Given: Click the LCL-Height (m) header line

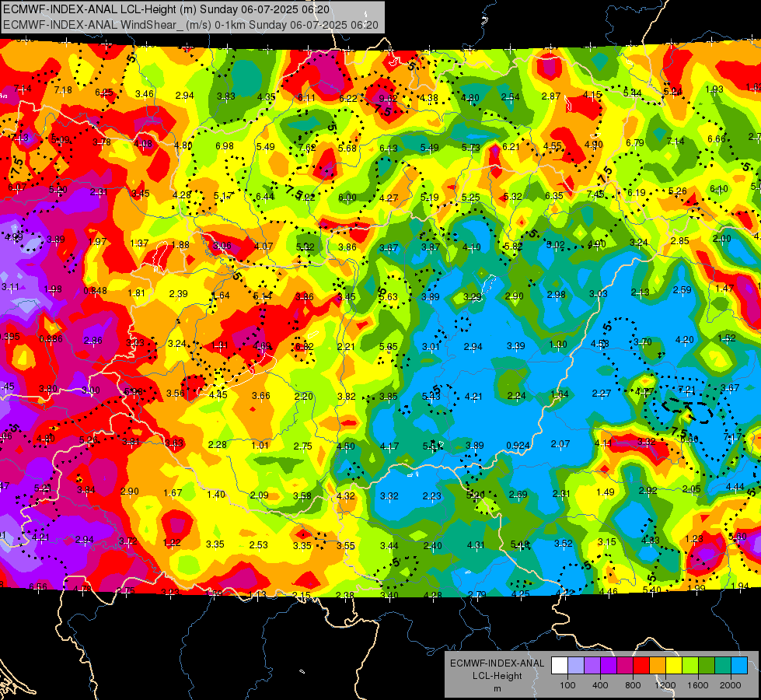Looking at the screenshot, I should 166,9.
